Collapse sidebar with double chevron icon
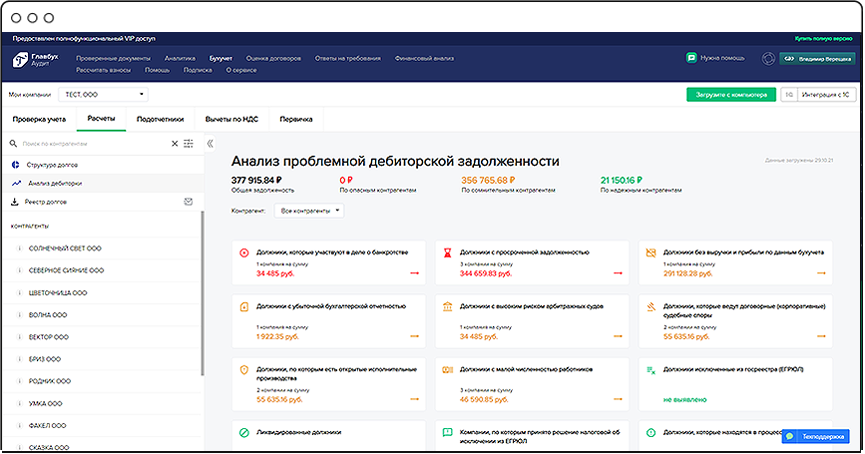The width and height of the screenshot is (865, 454). click(x=210, y=144)
